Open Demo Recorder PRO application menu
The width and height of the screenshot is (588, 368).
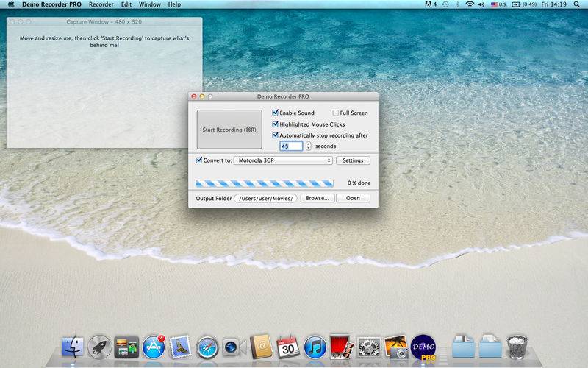point(51,4)
